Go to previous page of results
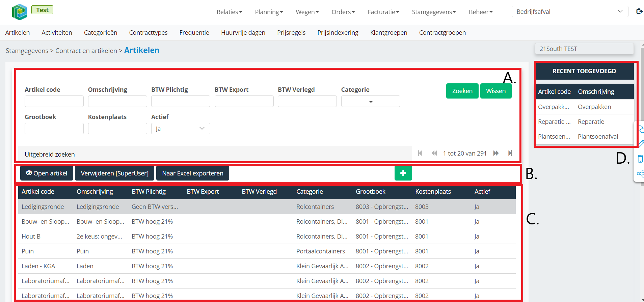The image size is (644, 302). pos(434,153)
